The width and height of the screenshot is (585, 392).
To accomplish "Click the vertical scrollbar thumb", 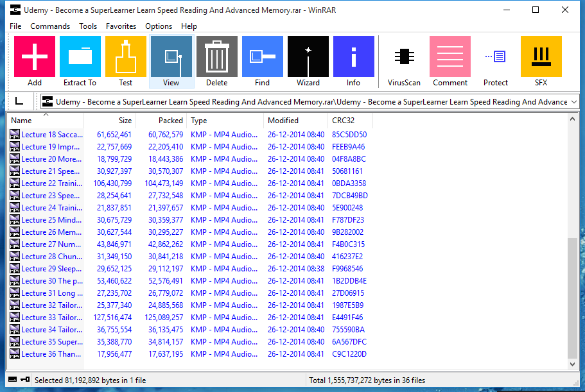I will pyautogui.click(x=572, y=298).
